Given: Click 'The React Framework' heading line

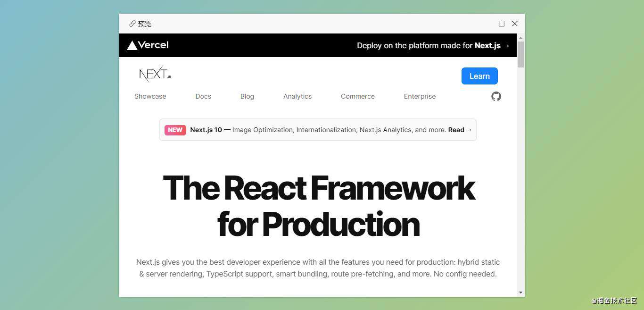Looking at the screenshot, I should pyautogui.click(x=319, y=188).
